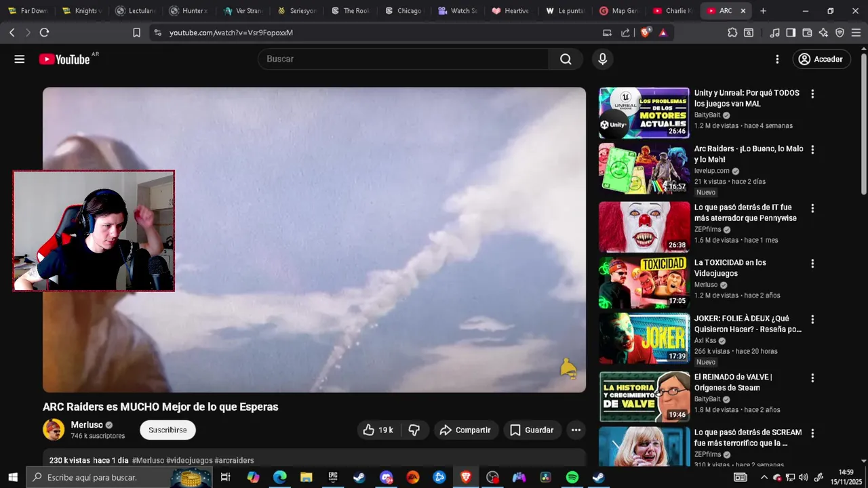Open the Merluso channel name link
Image resolution: width=868 pixels, height=488 pixels.
coord(87,425)
